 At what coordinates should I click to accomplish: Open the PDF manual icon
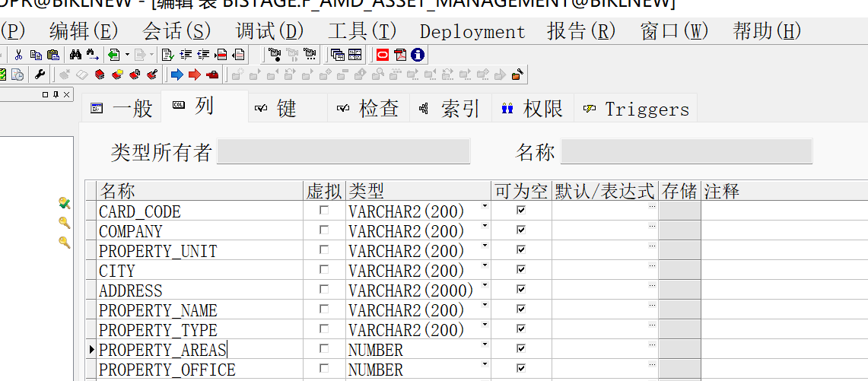[400, 55]
